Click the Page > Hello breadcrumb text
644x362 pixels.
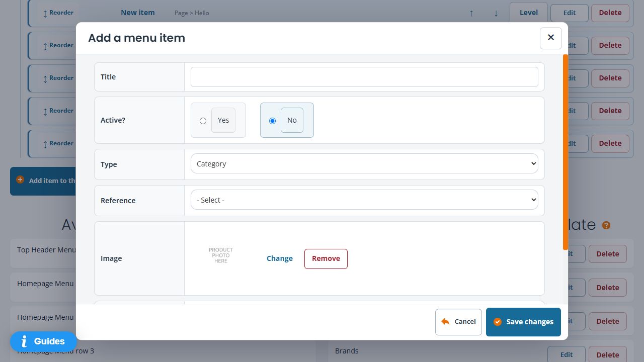point(192,13)
